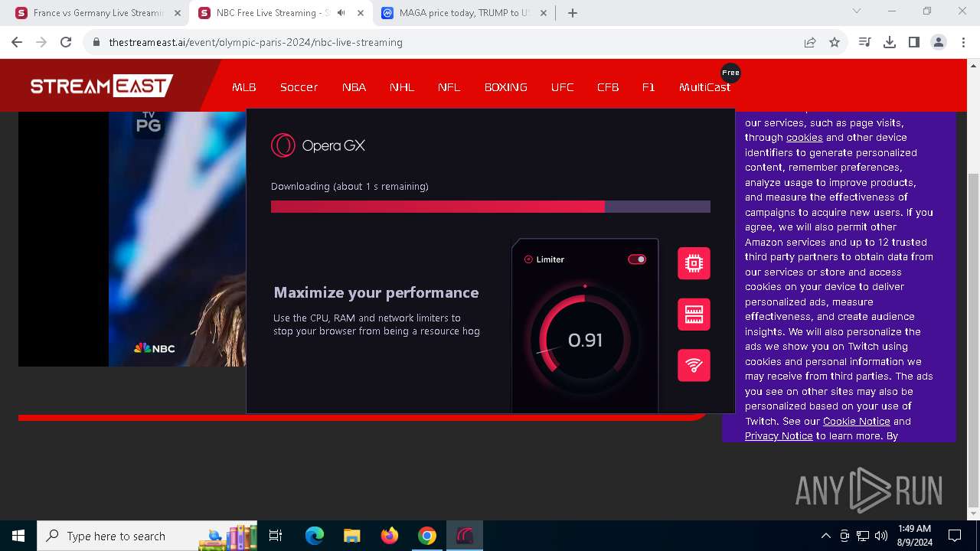Open Opera GX installer taskbar icon
Screen dimensions: 980x551
click(x=465, y=536)
